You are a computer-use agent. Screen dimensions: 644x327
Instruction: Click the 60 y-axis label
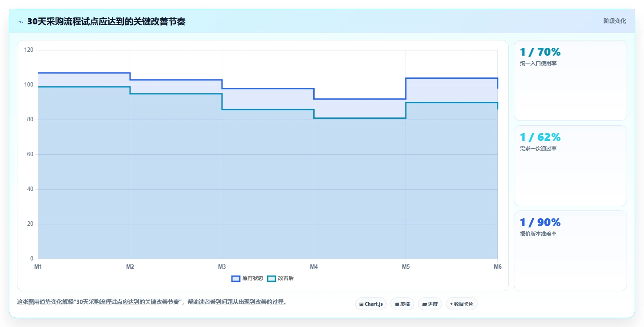[30, 154]
